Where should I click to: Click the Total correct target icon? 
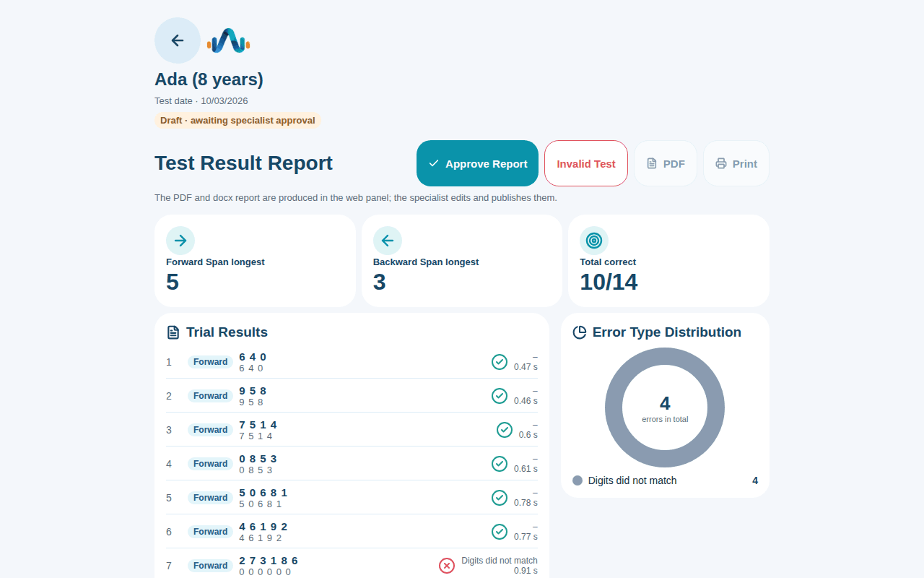click(594, 241)
